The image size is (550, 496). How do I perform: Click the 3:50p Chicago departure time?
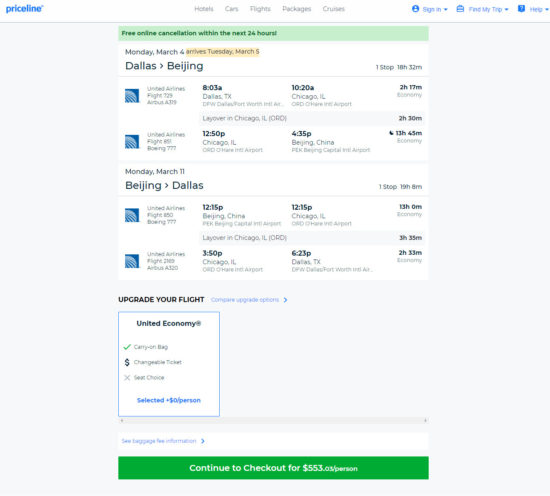coord(212,253)
